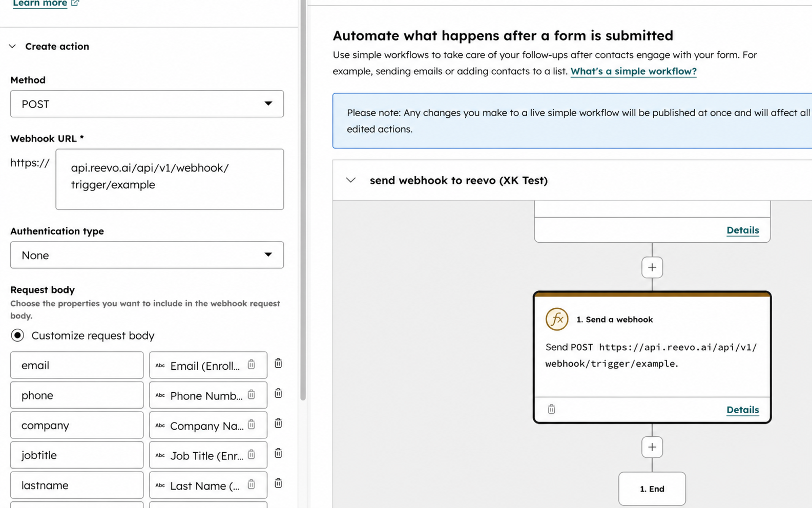The image size is (812, 508).
Task: Delete the Send a webhook action
Action: coord(551,409)
